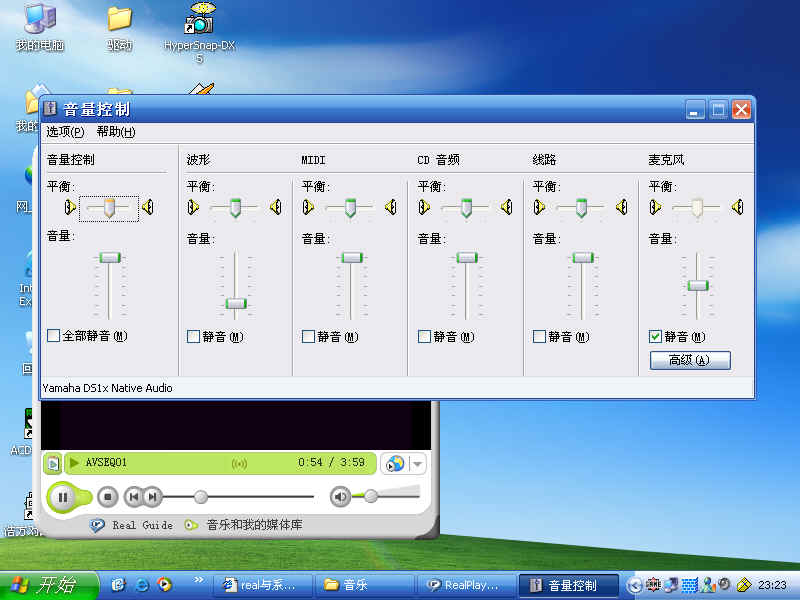The image size is (800, 600).
Task: Click the 波形 balance slider
Action: coord(235,208)
